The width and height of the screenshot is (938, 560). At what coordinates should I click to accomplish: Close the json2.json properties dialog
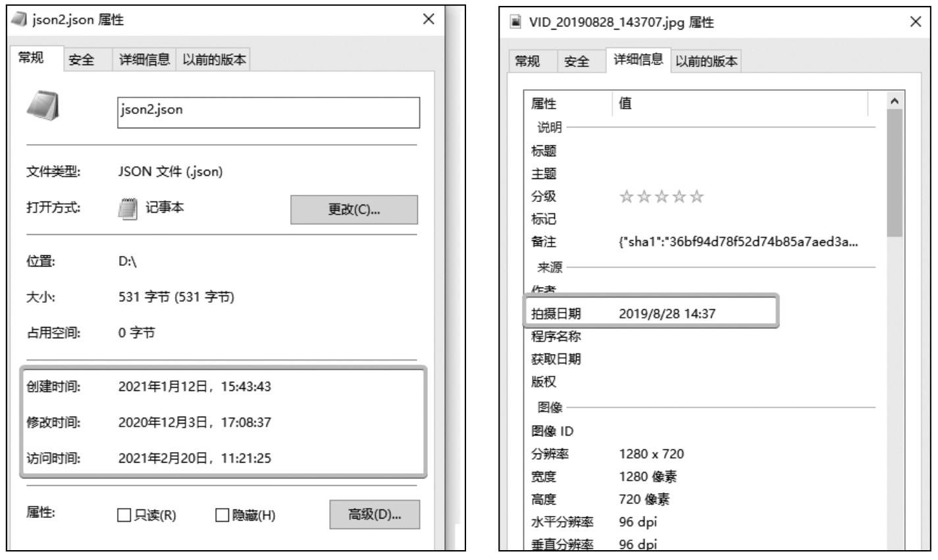428,20
